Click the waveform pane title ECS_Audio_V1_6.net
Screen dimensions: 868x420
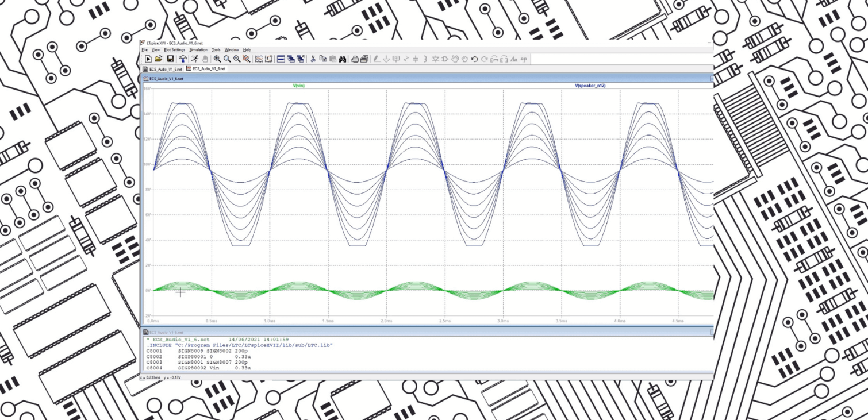[x=167, y=78]
